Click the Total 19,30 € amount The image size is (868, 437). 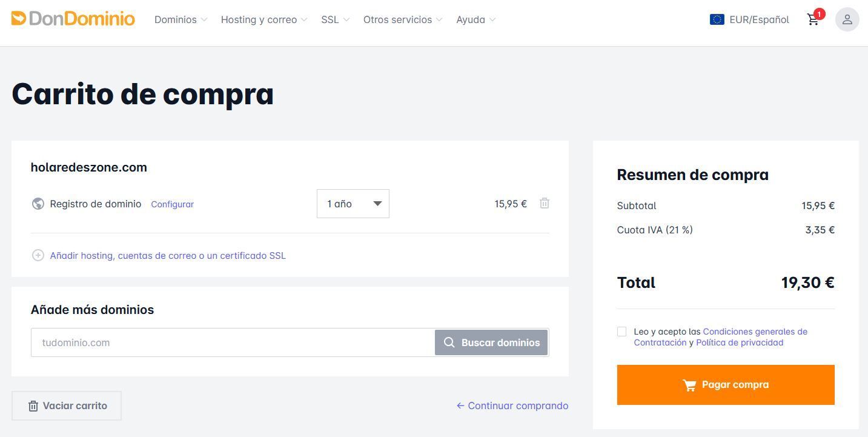coord(808,282)
